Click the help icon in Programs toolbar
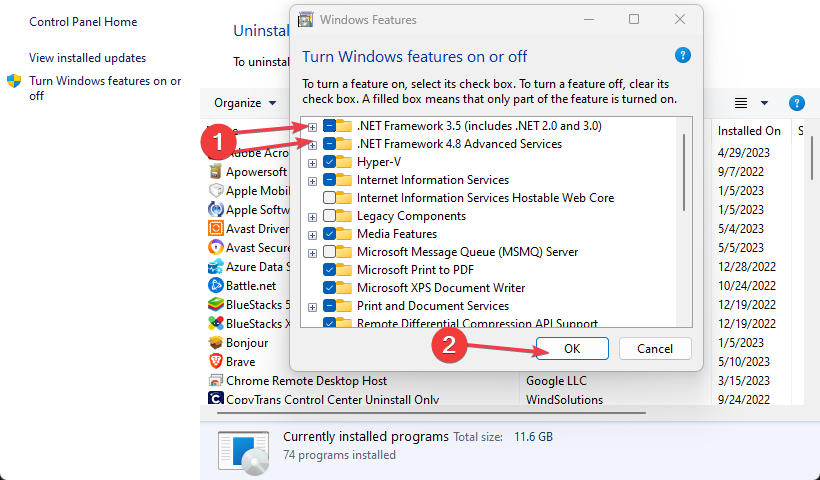The image size is (820, 480). point(796,103)
